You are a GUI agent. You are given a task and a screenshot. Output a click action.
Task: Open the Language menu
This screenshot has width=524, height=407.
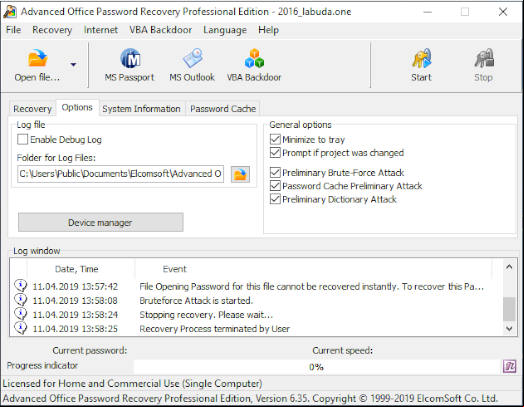(225, 30)
